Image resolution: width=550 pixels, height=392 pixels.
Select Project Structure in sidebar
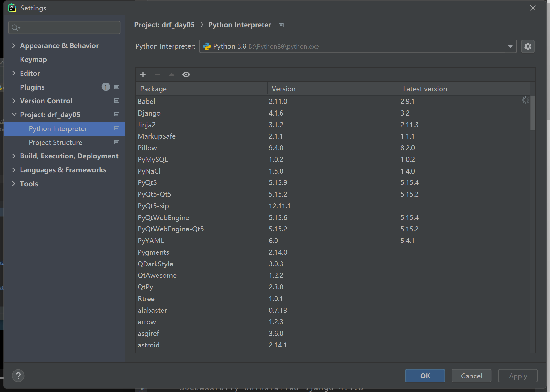[x=56, y=143]
